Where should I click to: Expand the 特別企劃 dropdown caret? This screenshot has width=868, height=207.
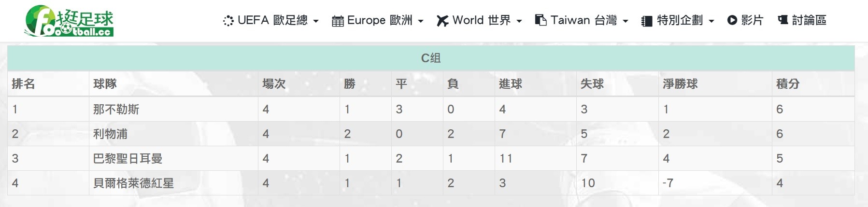click(711, 21)
